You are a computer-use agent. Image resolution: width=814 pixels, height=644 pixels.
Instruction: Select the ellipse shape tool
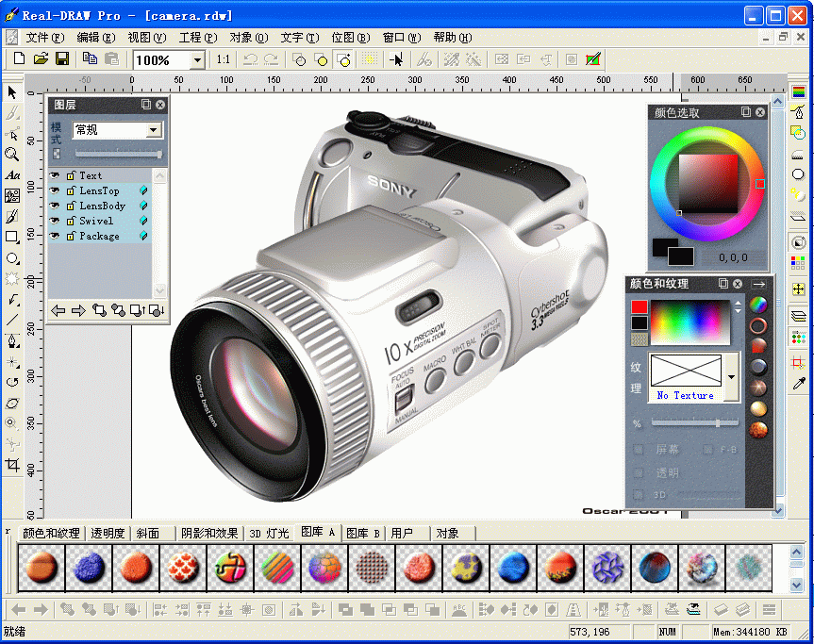coord(12,258)
